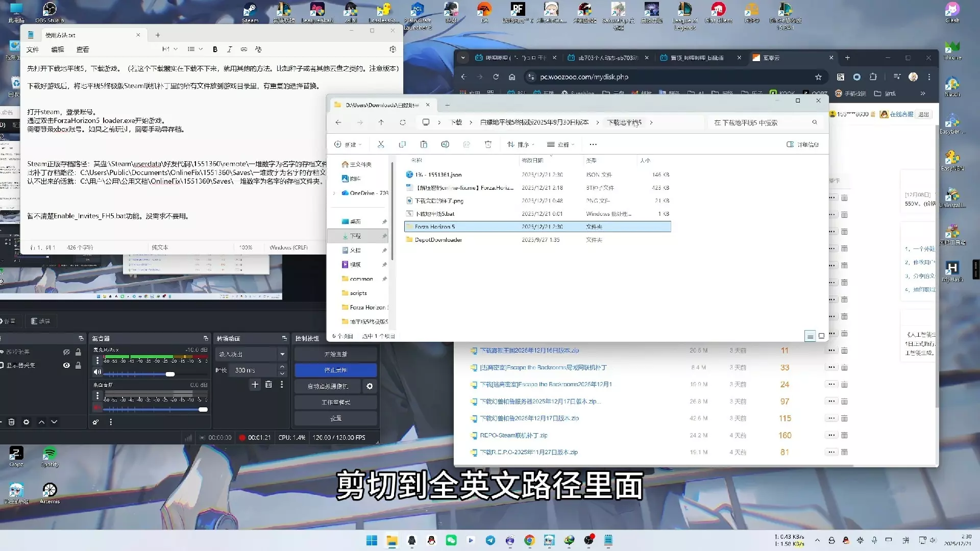Show the hidden game capture source
980x551 pixels.
click(66, 352)
